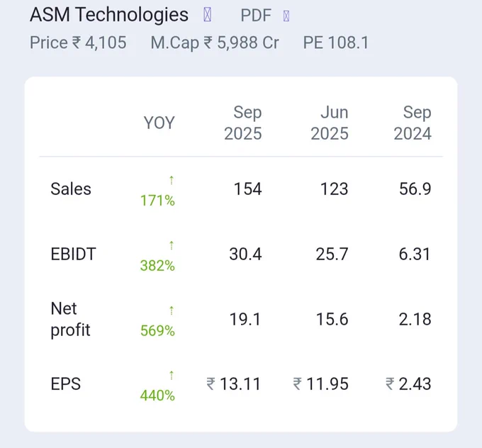Click the Net profit row label
Screen dimensions: 482x448
[70, 319]
